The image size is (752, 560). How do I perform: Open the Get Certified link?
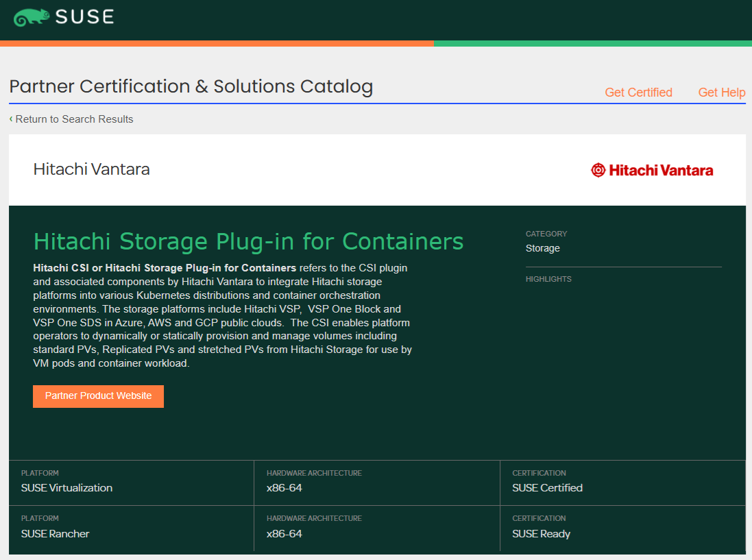coord(638,93)
